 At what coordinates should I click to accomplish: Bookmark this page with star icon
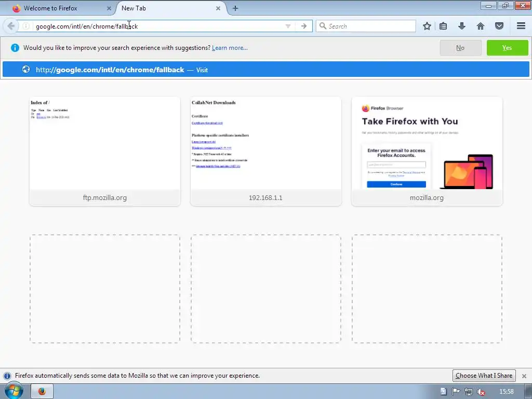point(427,26)
